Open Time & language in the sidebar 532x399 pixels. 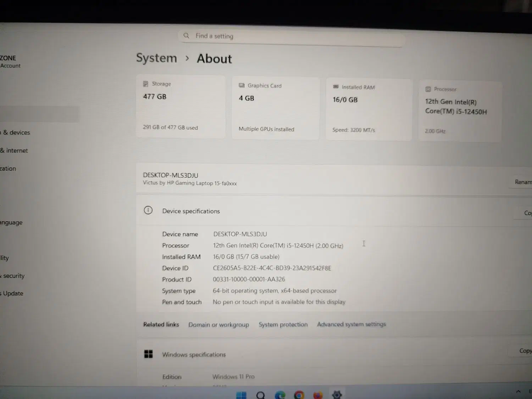11,222
